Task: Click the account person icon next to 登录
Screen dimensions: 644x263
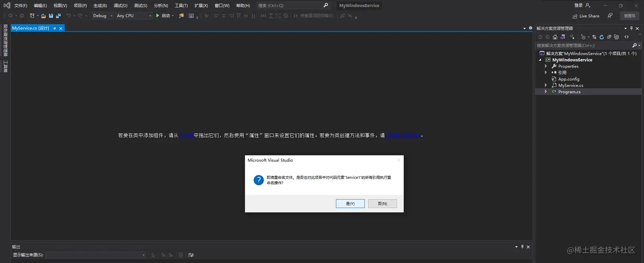Action: coord(588,5)
